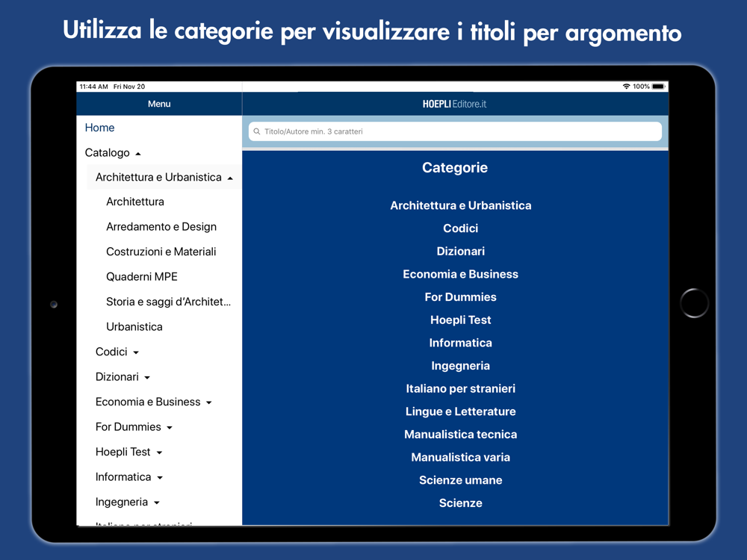Open Manualistica varia category
The width and height of the screenshot is (747, 560).
[461, 457]
